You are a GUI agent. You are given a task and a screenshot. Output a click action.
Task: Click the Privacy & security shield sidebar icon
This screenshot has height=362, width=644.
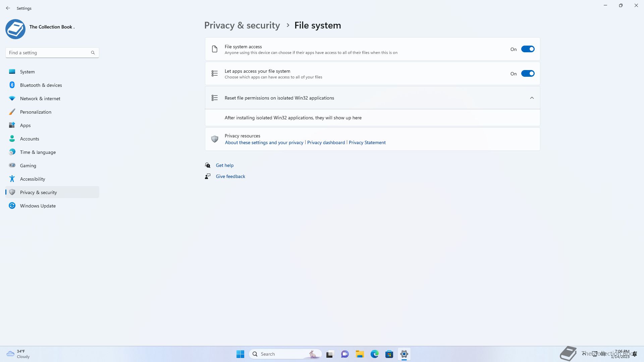[x=12, y=192]
